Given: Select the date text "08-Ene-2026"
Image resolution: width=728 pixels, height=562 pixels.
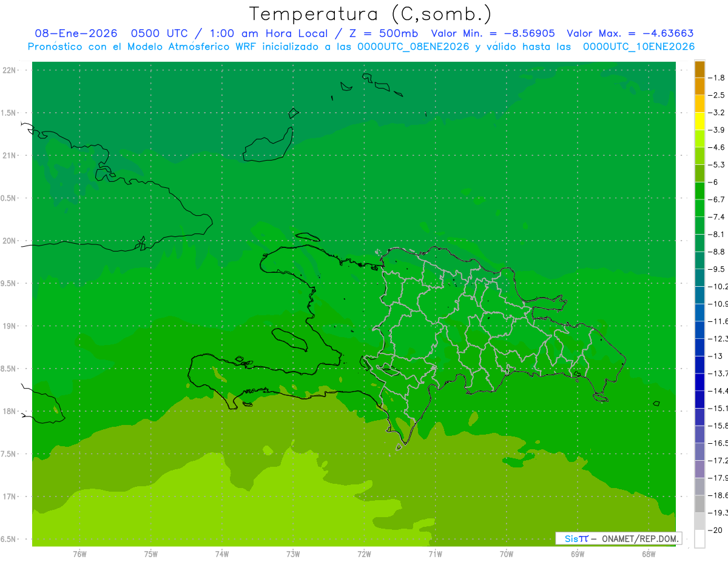Looking at the screenshot, I should click(76, 33).
